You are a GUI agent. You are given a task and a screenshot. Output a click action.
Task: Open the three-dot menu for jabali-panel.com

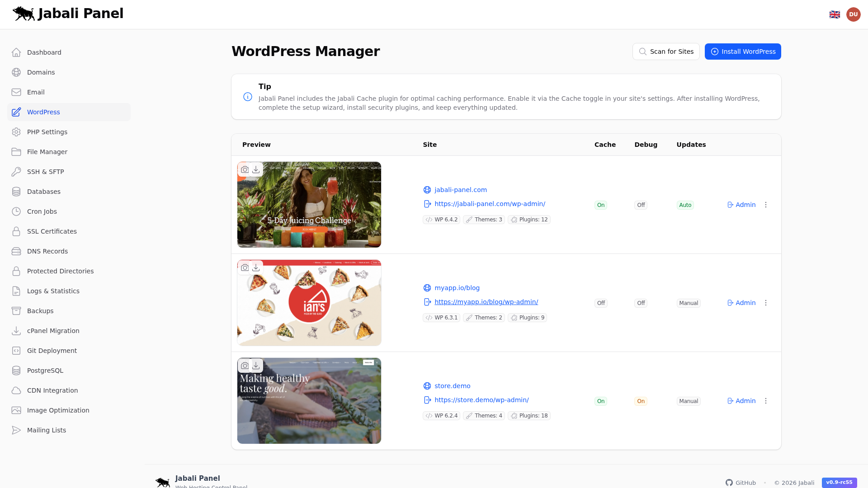(x=766, y=205)
